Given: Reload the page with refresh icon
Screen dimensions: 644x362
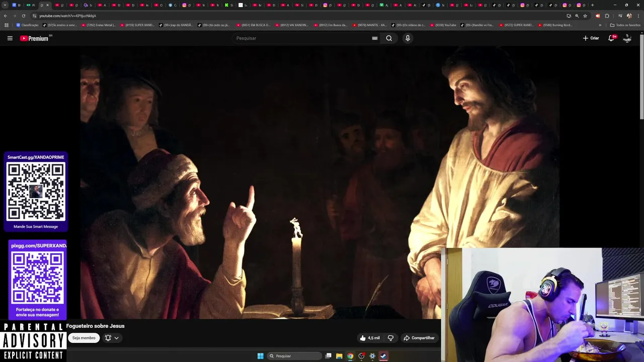Looking at the screenshot, I should click(x=23, y=16).
